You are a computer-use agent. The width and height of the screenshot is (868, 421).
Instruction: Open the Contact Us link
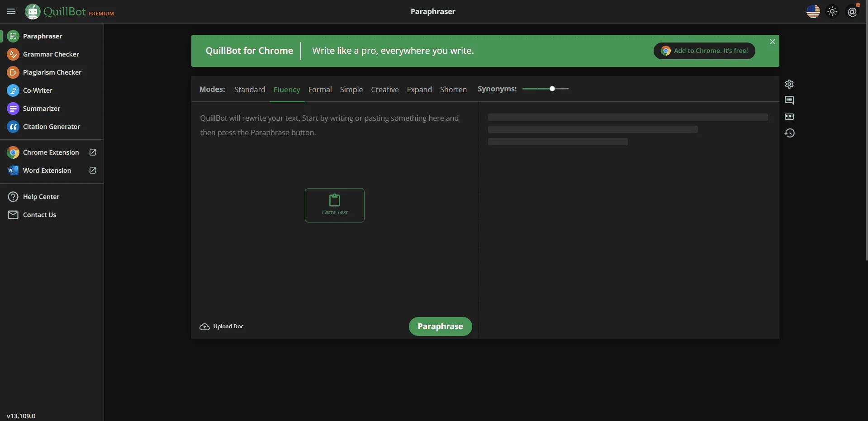(40, 215)
